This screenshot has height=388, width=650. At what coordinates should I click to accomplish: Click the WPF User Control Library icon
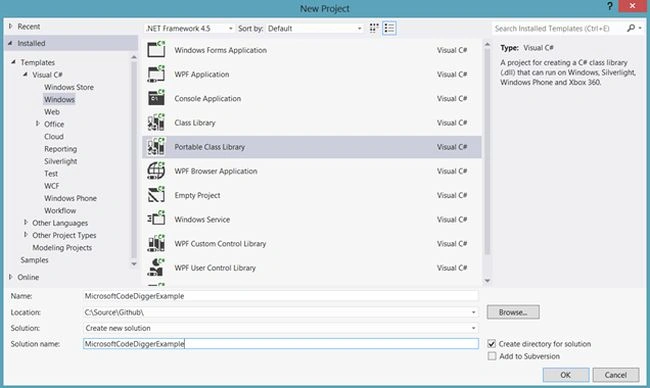coord(156,267)
